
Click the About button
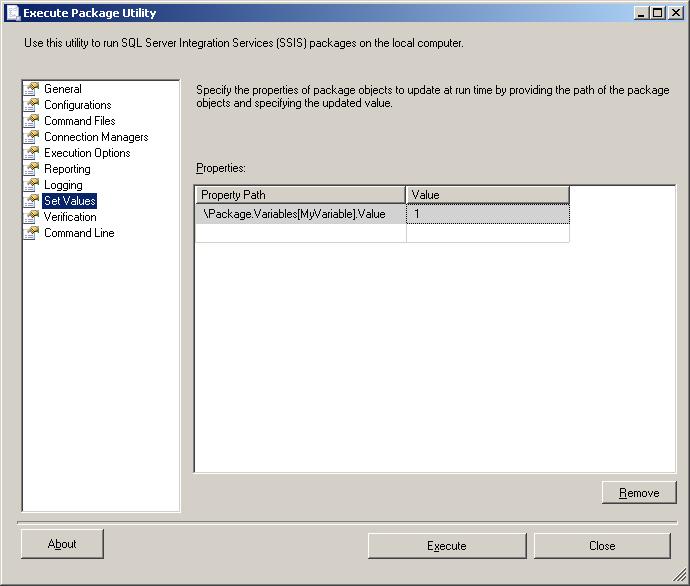pos(62,544)
